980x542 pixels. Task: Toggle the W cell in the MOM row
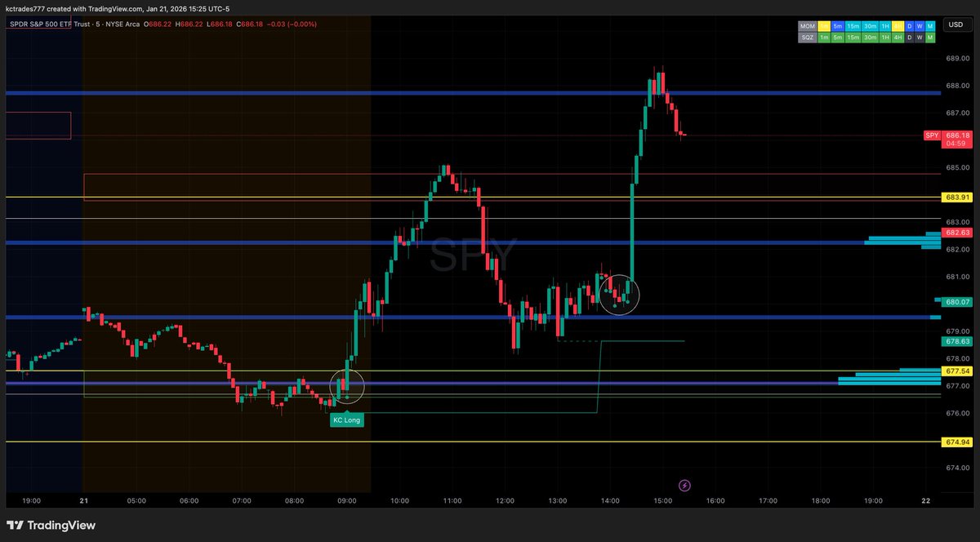(918, 26)
